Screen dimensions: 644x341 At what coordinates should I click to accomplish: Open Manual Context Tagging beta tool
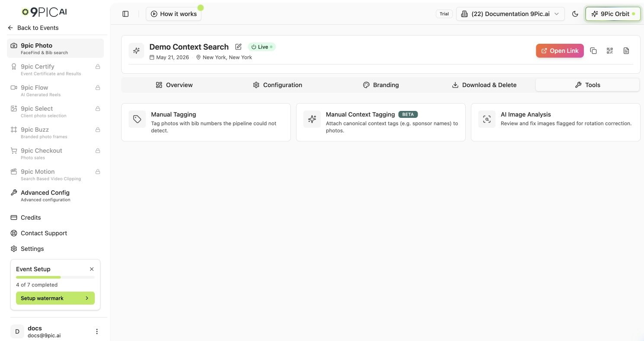click(x=381, y=122)
